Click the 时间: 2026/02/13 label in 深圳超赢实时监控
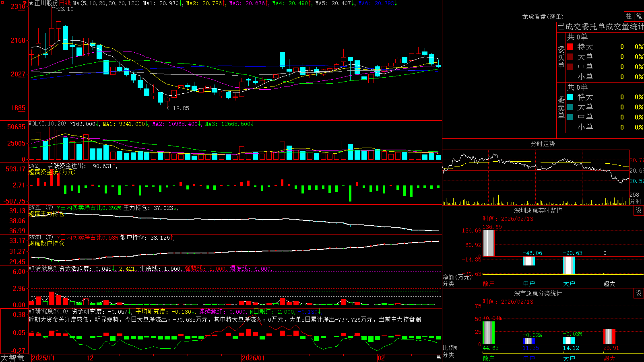 pyautogui.click(x=508, y=219)
